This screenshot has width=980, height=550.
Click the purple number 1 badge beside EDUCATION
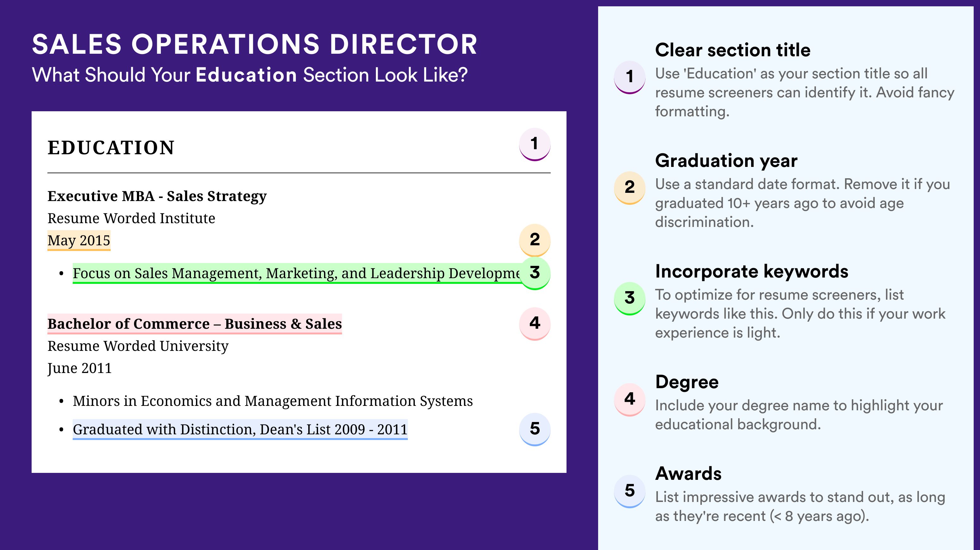(x=535, y=144)
